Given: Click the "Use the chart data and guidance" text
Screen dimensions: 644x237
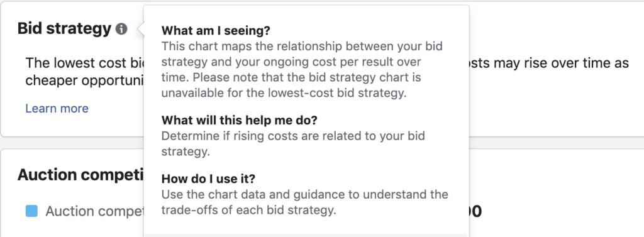Looking at the screenshot, I should pos(305,202).
